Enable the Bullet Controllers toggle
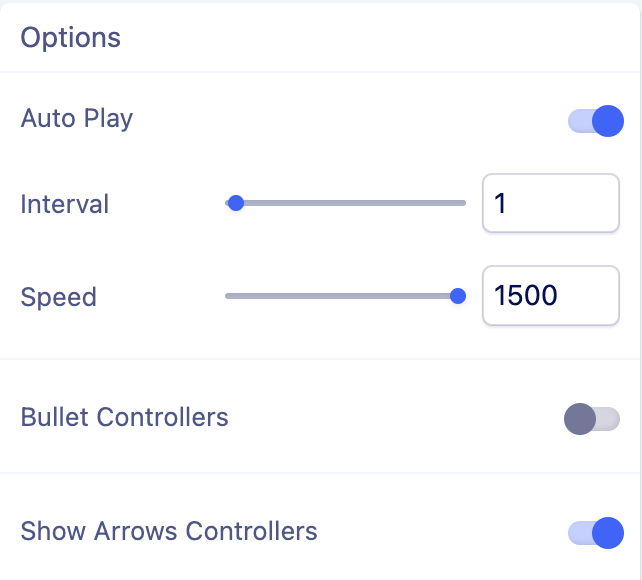Viewport: 642px width, 580px height. [592, 419]
